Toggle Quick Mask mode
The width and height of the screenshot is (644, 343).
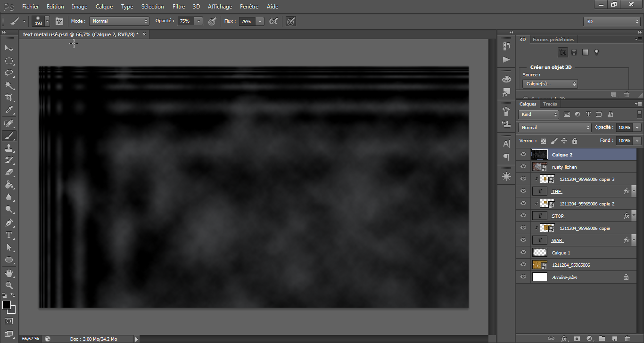tap(9, 322)
